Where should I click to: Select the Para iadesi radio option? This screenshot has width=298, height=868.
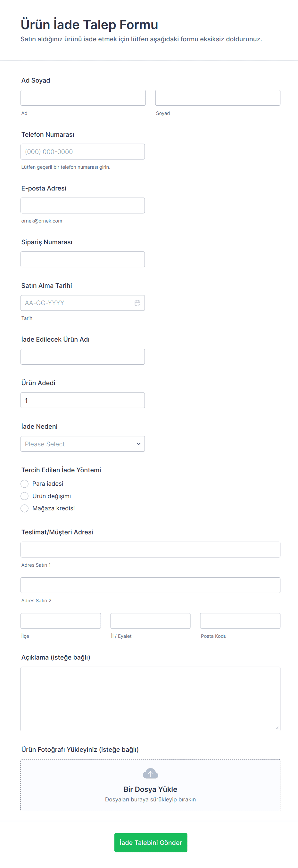click(25, 484)
